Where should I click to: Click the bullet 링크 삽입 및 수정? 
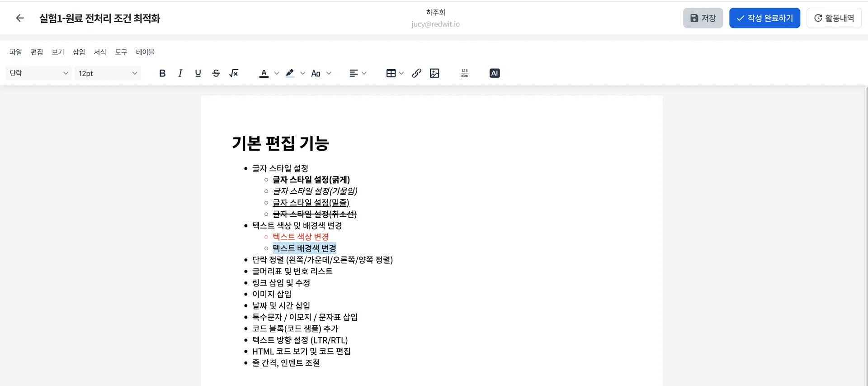[281, 283]
